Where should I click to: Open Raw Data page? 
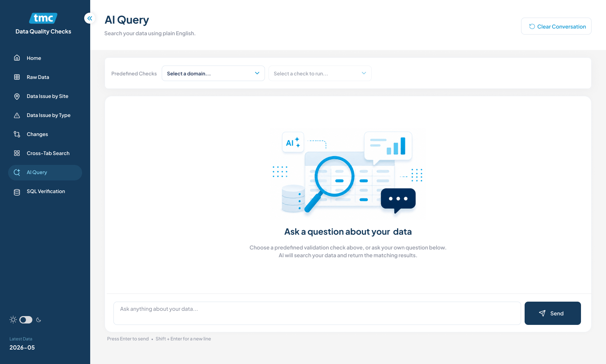(x=45, y=77)
